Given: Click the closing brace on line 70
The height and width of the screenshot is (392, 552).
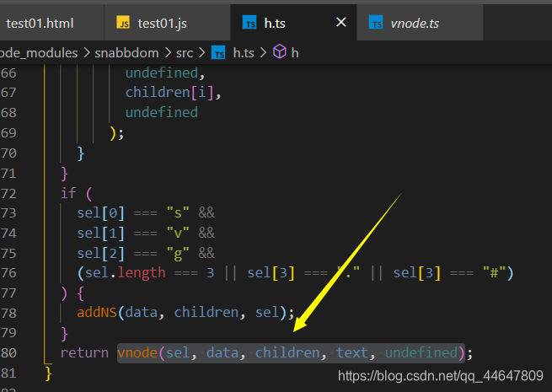Looking at the screenshot, I should 81,153.
